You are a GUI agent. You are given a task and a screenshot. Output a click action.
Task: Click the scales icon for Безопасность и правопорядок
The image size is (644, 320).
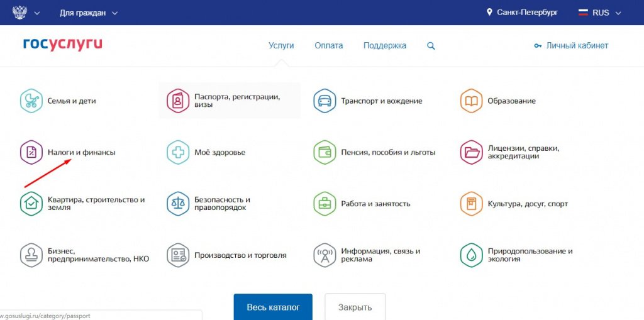tap(178, 204)
